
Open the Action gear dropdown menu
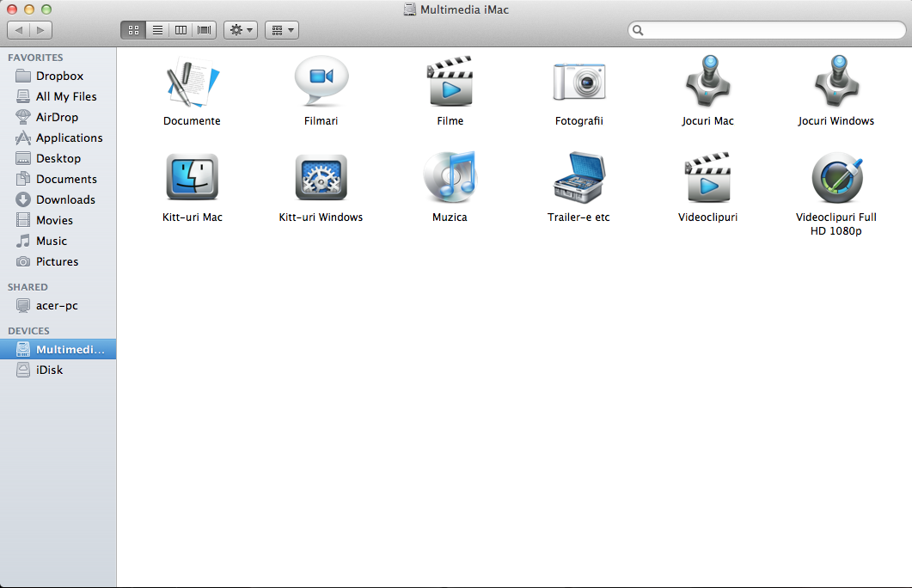tap(241, 30)
